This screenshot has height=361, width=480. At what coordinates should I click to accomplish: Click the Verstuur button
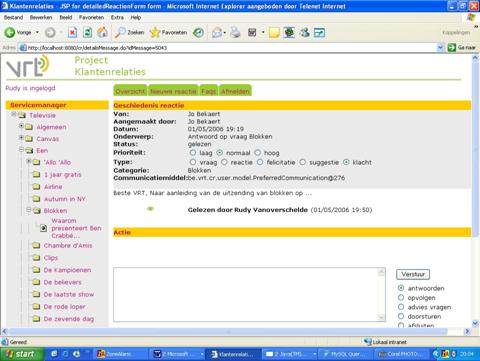[413, 274]
